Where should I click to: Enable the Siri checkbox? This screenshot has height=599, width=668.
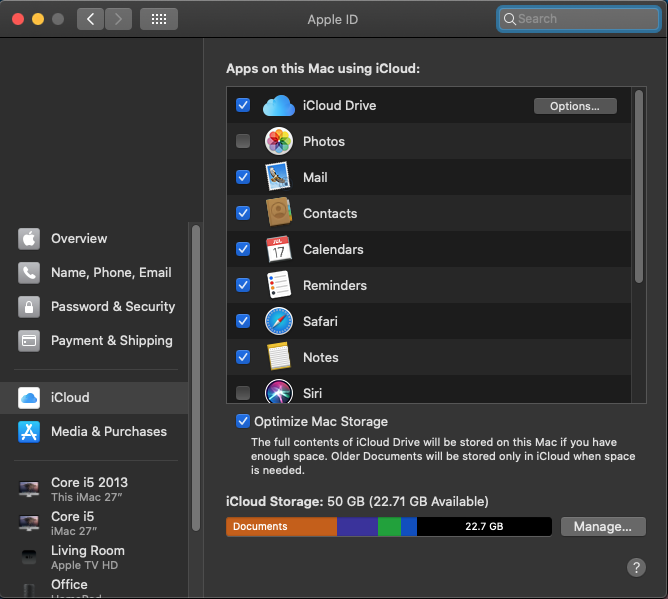[243, 393]
